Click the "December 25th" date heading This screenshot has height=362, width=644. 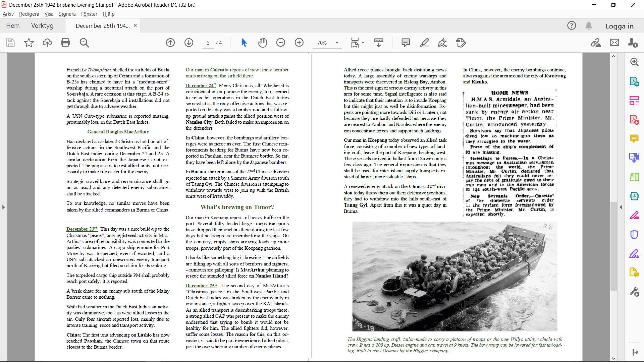pyautogui.click(x=202, y=286)
